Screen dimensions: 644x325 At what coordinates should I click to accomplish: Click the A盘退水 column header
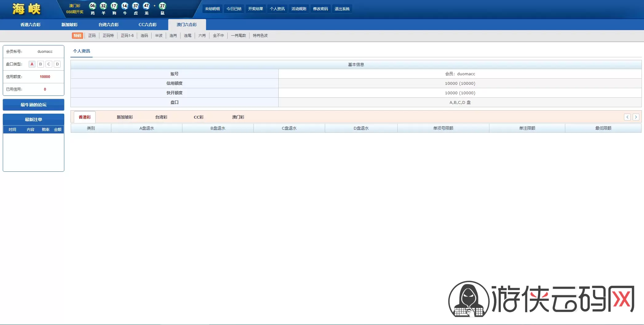(147, 128)
